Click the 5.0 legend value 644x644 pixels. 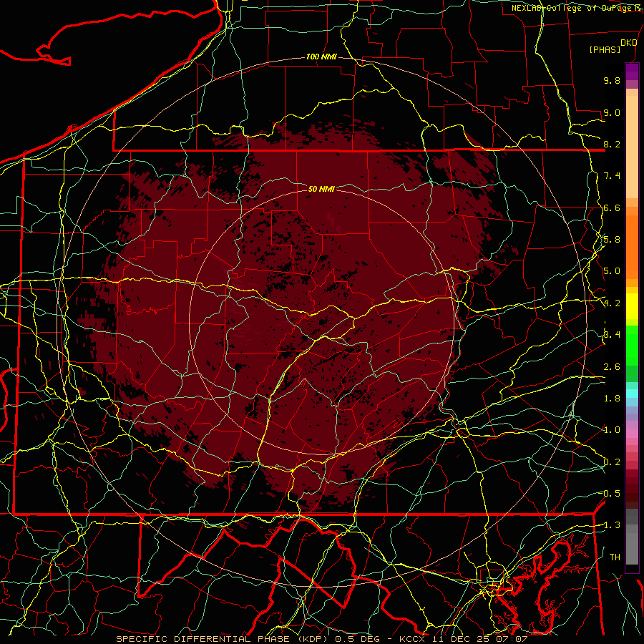(x=612, y=271)
